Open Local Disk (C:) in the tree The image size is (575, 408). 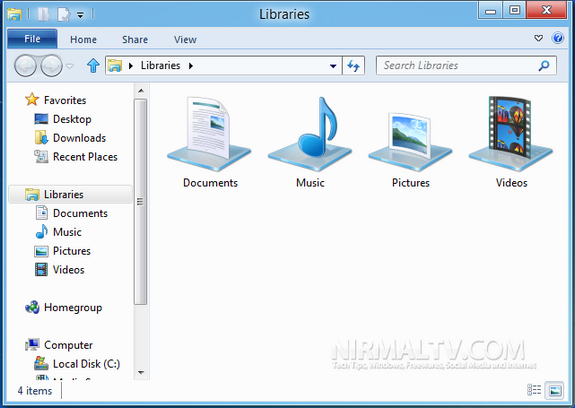click(77, 364)
